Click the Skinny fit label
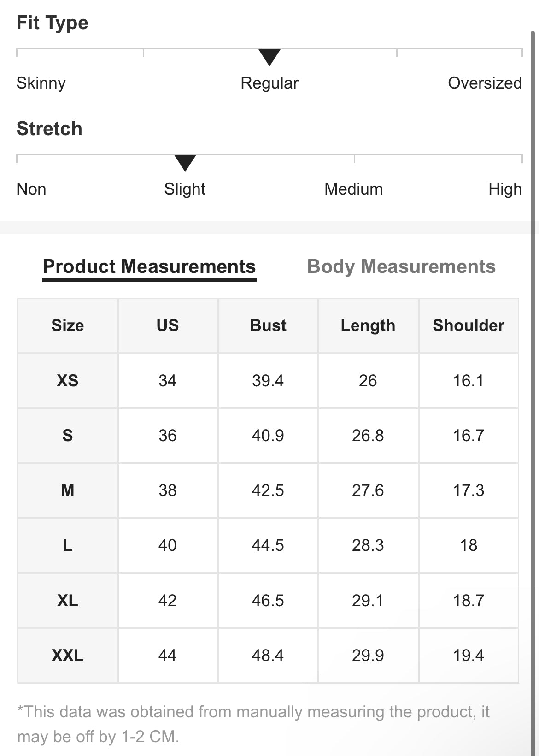 click(x=41, y=83)
